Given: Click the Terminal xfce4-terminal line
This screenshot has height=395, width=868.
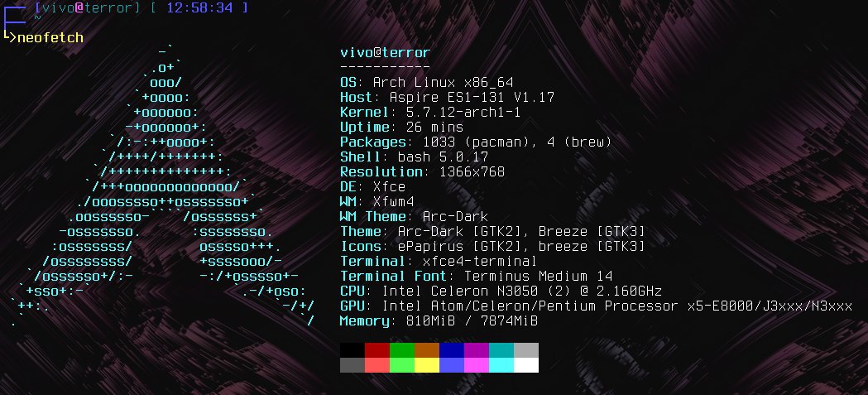Looking at the screenshot, I should pyautogui.click(x=439, y=262).
